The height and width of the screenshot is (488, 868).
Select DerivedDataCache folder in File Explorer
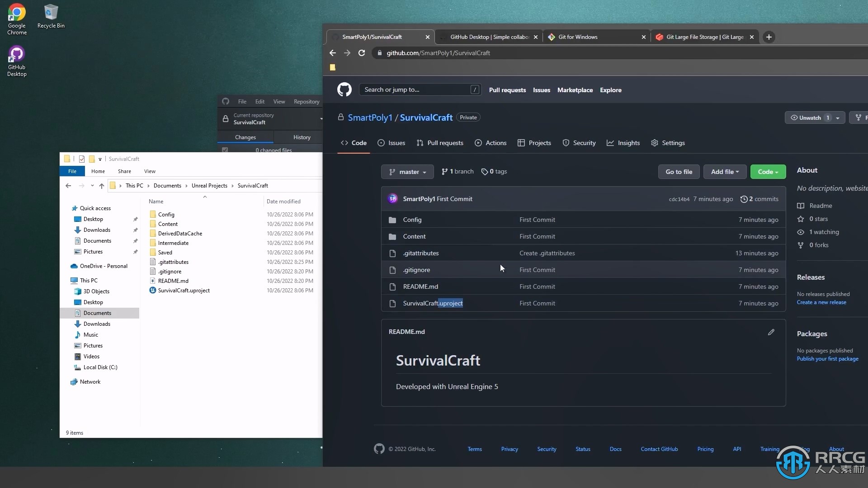[x=180, y=234]
